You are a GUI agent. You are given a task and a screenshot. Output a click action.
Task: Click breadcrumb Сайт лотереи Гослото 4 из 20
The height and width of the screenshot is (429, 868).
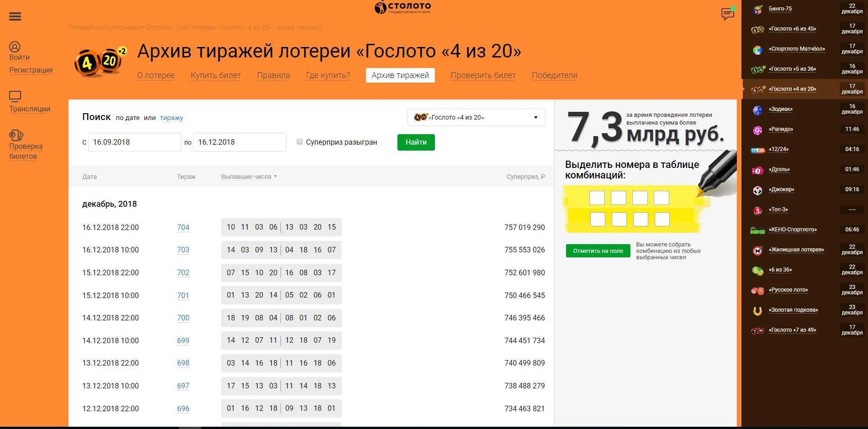[x=223, y=27]
